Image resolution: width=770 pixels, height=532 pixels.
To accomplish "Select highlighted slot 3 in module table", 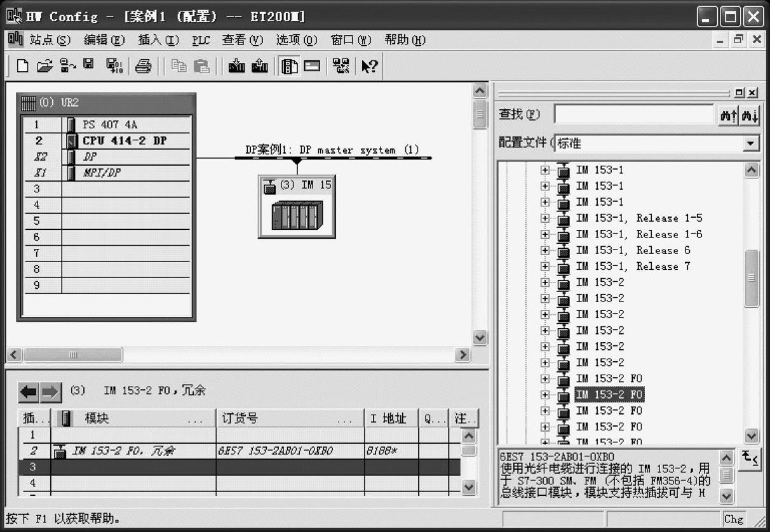I will pos(239,467).
